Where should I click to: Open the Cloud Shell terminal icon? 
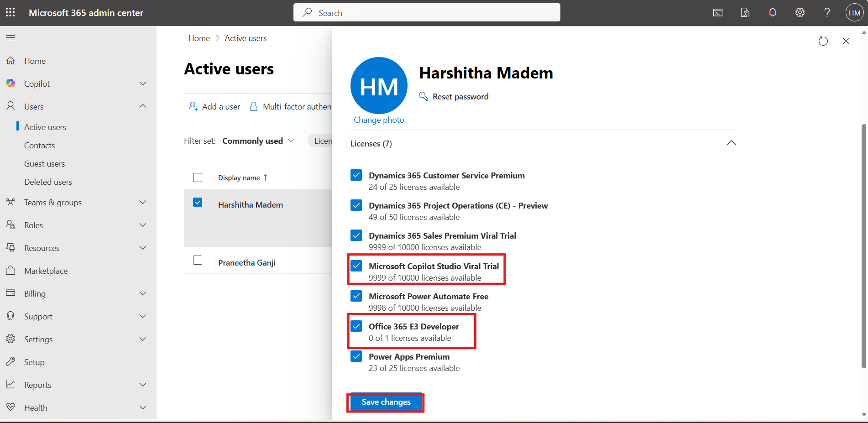coord(717,12)
